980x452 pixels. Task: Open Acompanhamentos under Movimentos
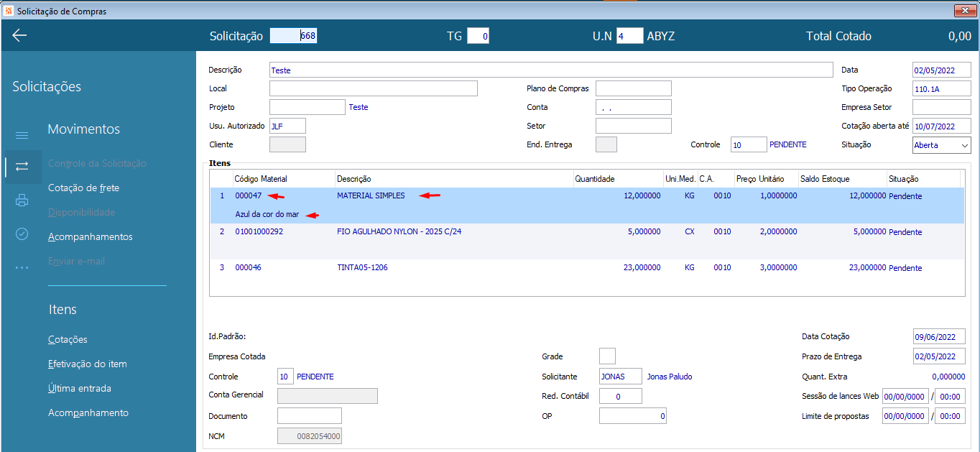[x=91, y=237]
